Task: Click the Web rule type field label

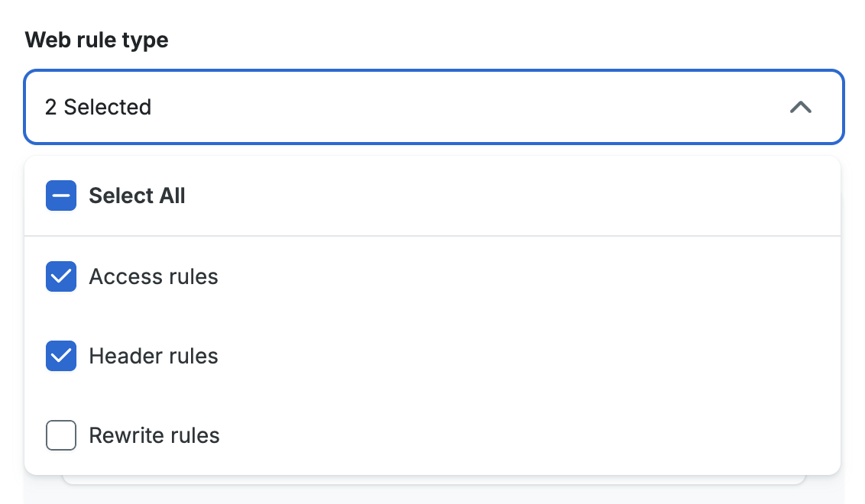Action: [96, 40]
